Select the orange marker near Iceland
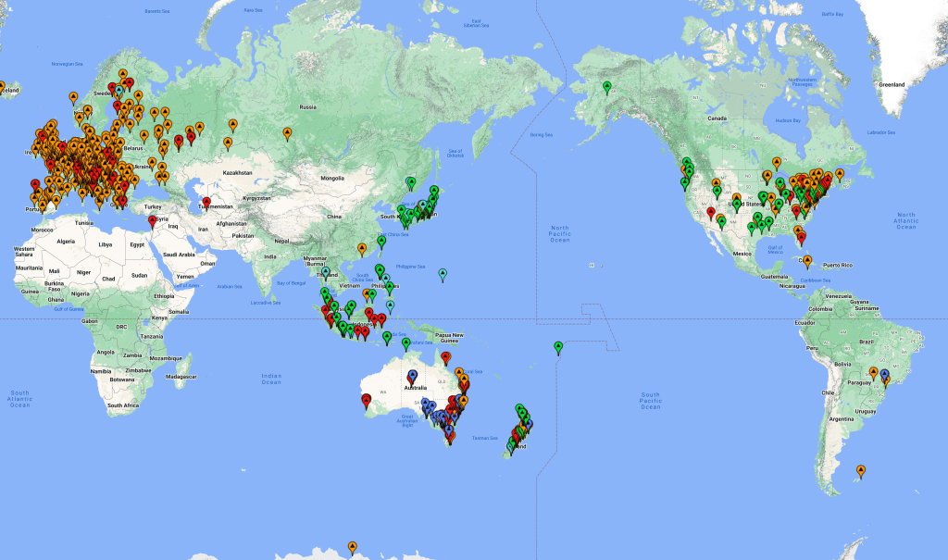948x560 pixels. point(2,87)
